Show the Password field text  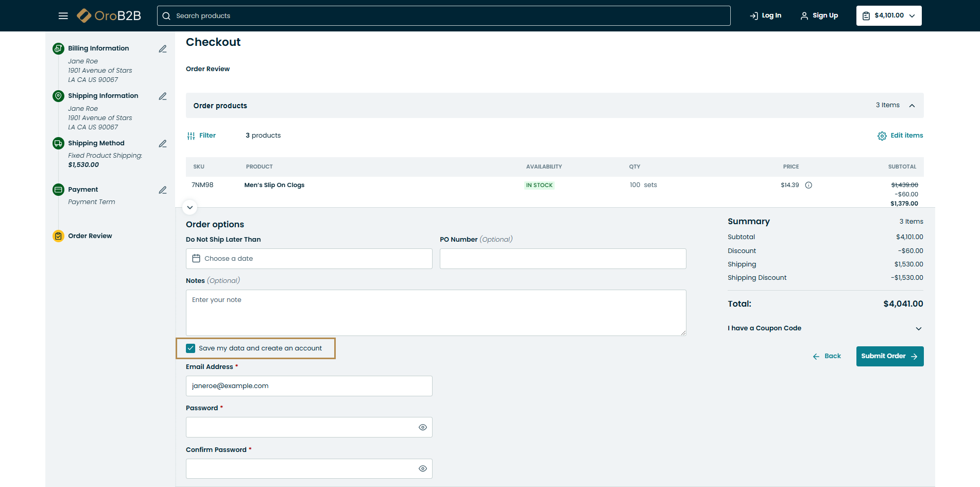422,427
